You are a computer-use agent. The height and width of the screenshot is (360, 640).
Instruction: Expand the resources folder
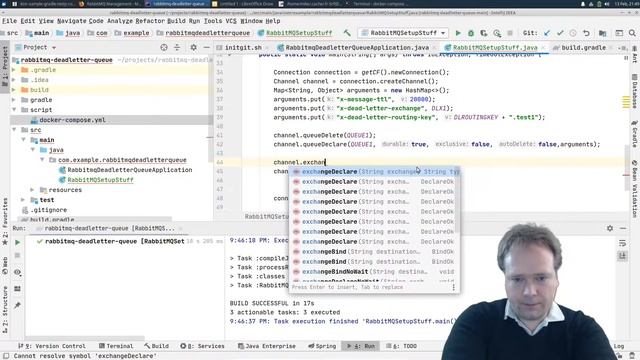[33, 190]
